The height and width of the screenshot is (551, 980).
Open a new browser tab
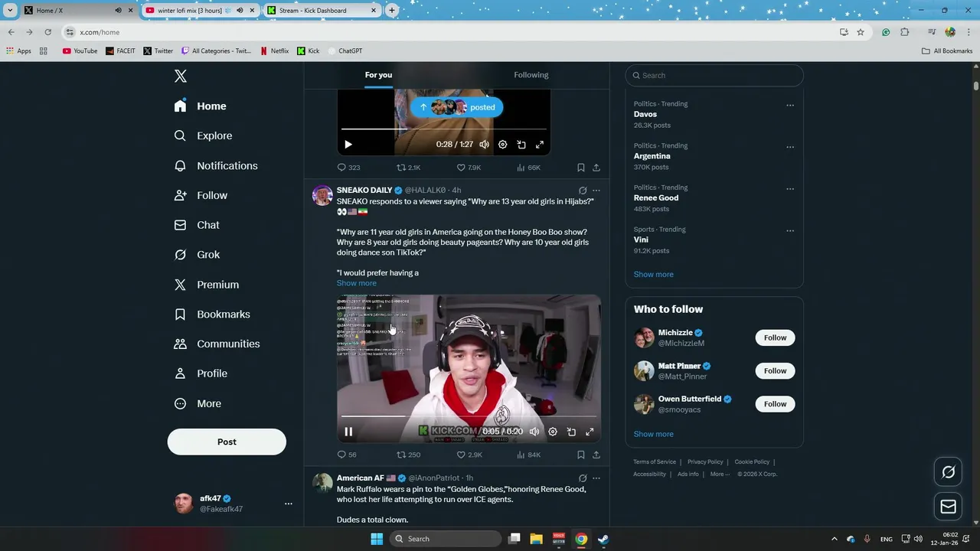tap(392, 11)
